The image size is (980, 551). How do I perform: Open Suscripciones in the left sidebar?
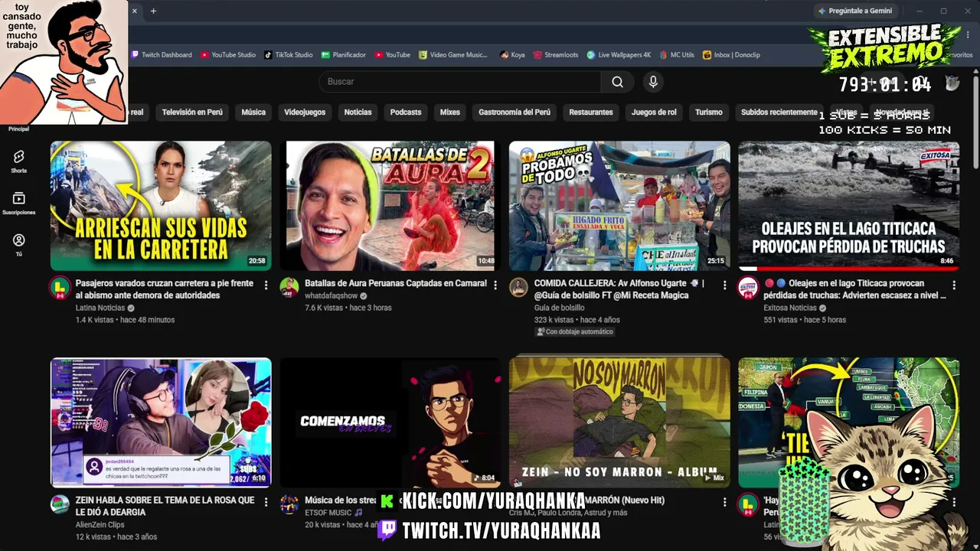[x=19, y=203]
